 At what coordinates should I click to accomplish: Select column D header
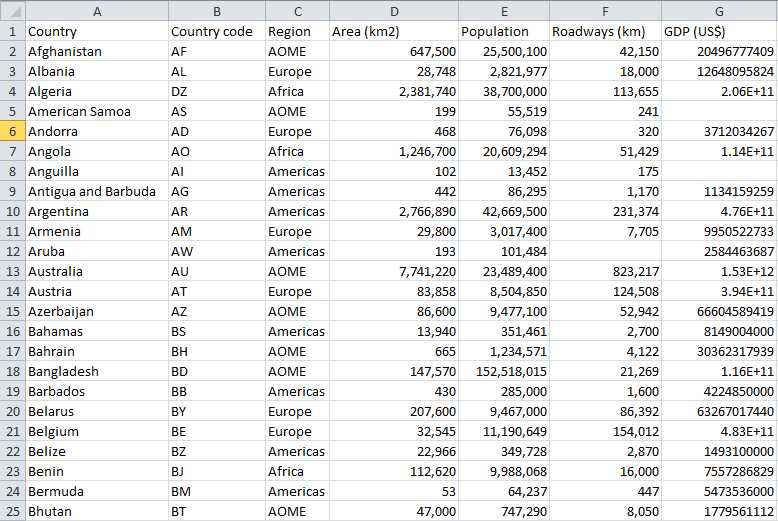pos(394,10)
